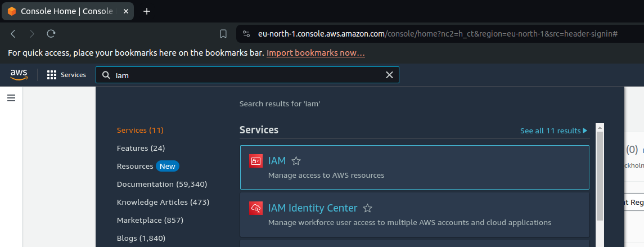The height and width of the screenshot is (247, 644).
Task: Click the AWS logo
Action: pyautogui.click(x=19, y=75)
